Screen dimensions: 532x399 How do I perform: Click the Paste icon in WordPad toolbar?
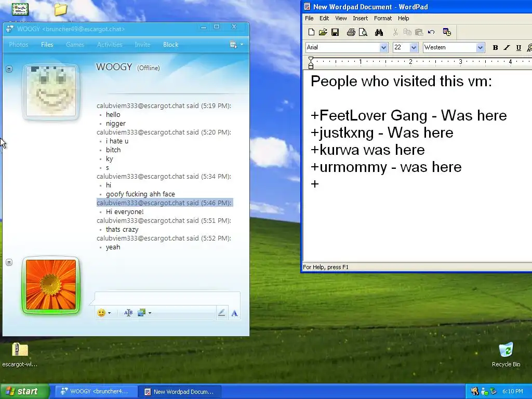(419, 32)
